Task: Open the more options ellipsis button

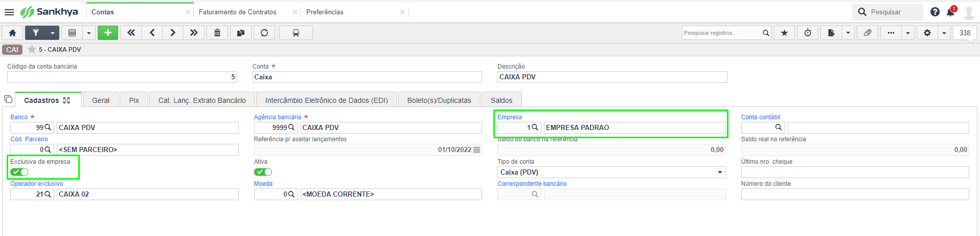Action: point(891,33)
